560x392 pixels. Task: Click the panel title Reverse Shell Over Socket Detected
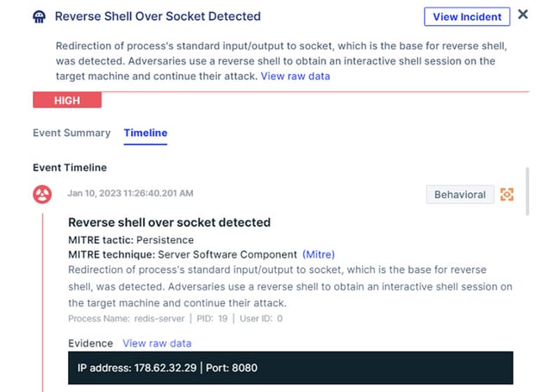tap(158, 16)
